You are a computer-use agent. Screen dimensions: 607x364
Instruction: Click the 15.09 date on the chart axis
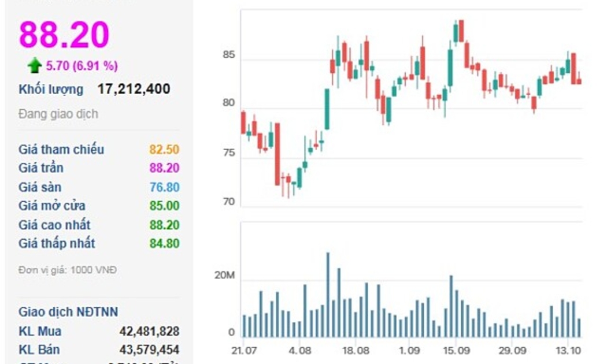456,351
